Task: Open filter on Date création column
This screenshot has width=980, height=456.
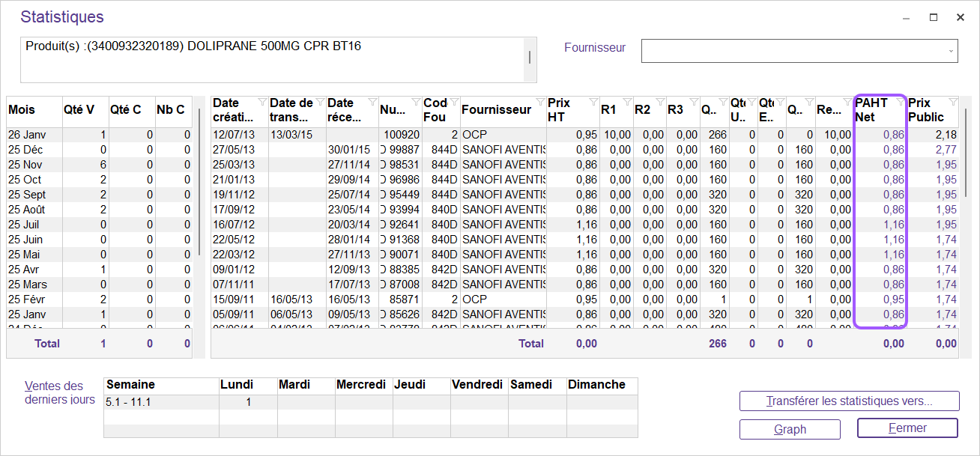Action: (261, 102)
